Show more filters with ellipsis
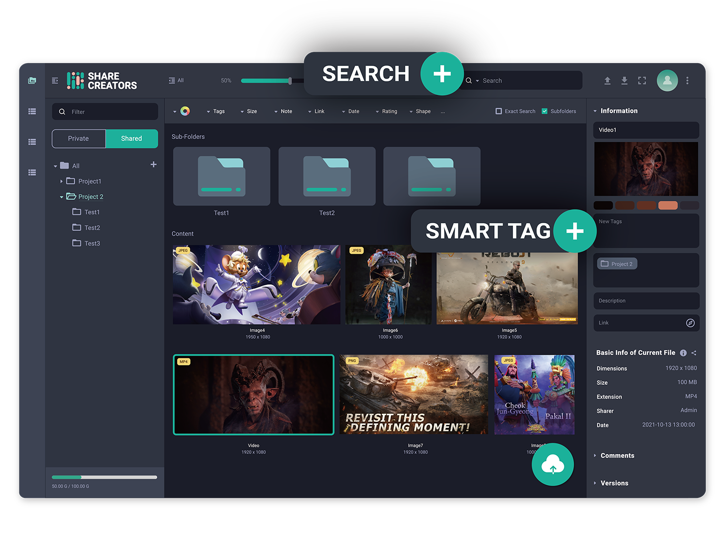Viewport: 728px width, 560px height. (x=443, y=112)
